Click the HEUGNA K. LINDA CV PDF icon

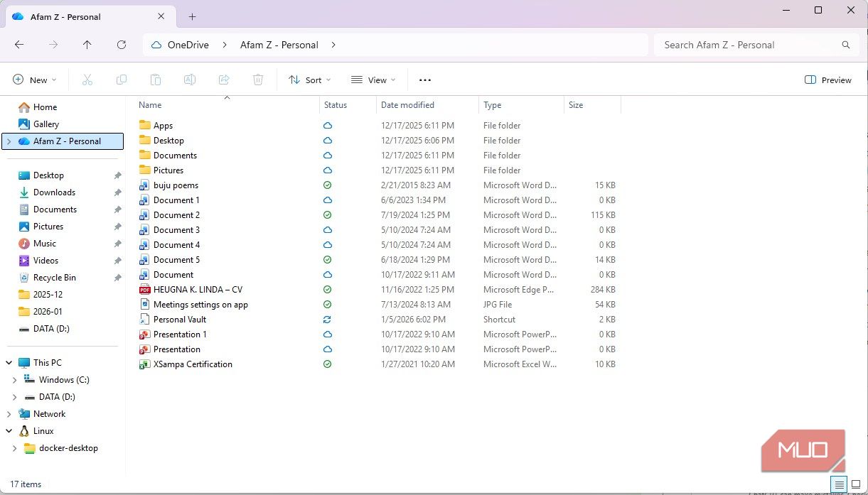pos(145,290)
